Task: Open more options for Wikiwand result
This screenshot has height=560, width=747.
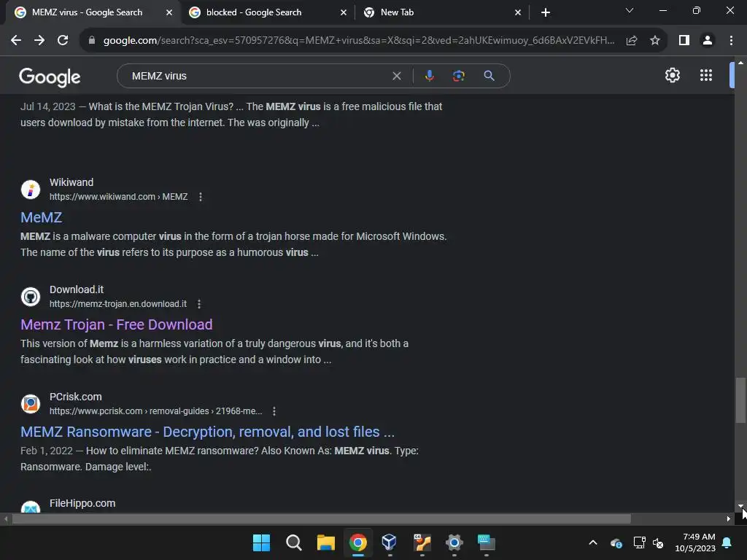Action: pos(201,197)
